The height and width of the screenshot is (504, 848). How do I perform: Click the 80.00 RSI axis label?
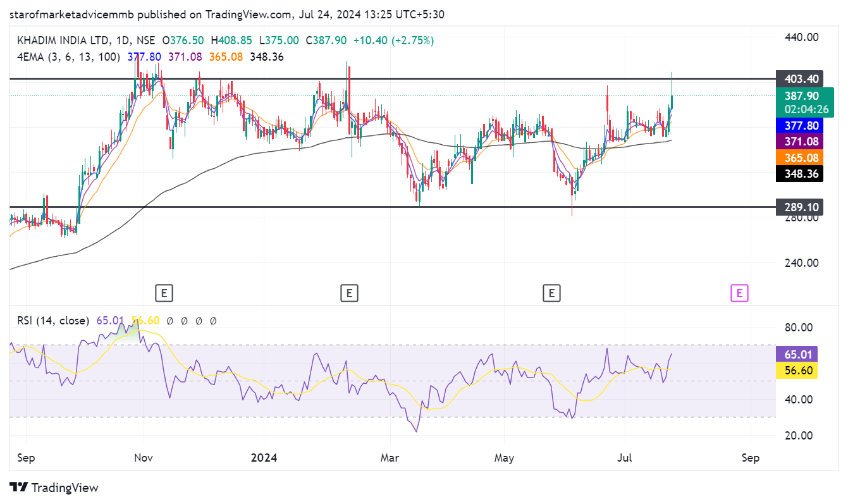click(799, 327)
